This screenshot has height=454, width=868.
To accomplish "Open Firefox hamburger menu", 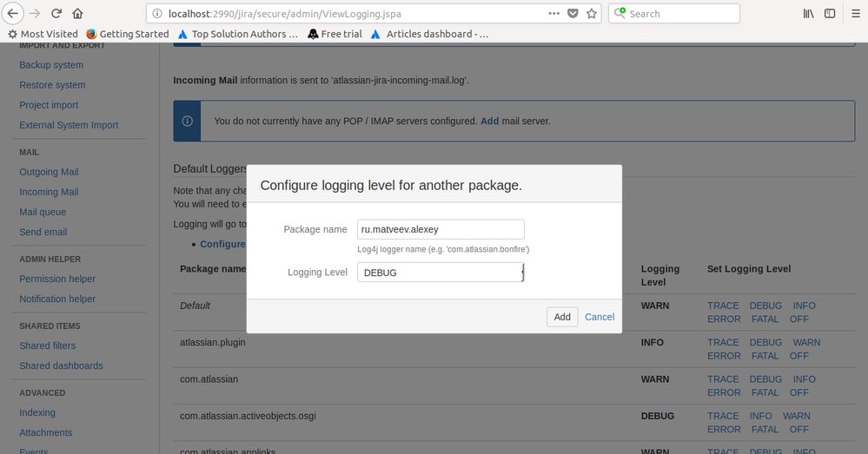I will [856, 14].
